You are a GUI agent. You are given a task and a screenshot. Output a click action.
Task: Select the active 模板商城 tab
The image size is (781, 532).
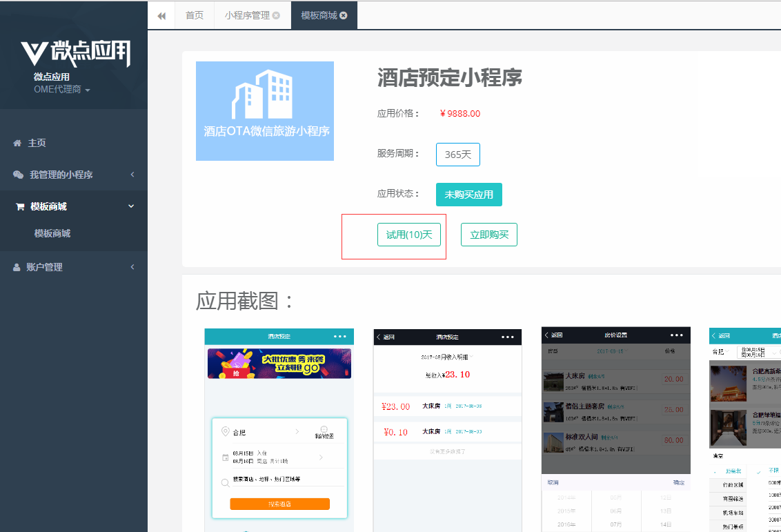click(x=317, y=14)
